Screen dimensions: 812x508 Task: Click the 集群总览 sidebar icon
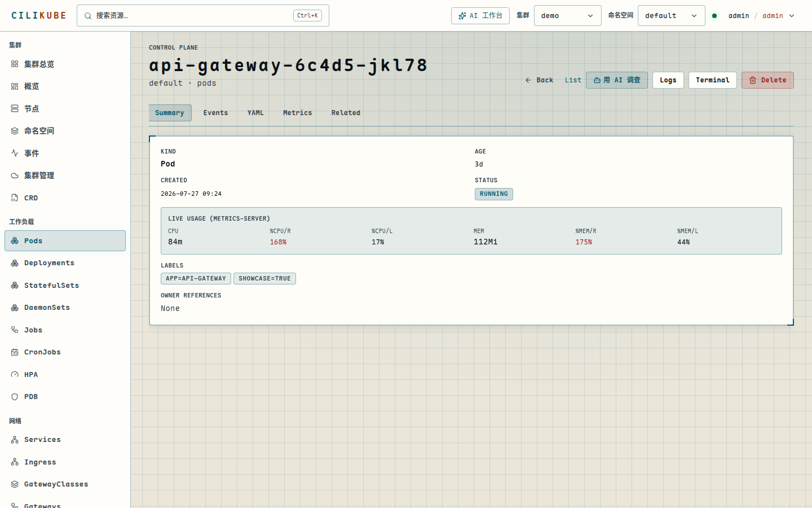(15, 64)
